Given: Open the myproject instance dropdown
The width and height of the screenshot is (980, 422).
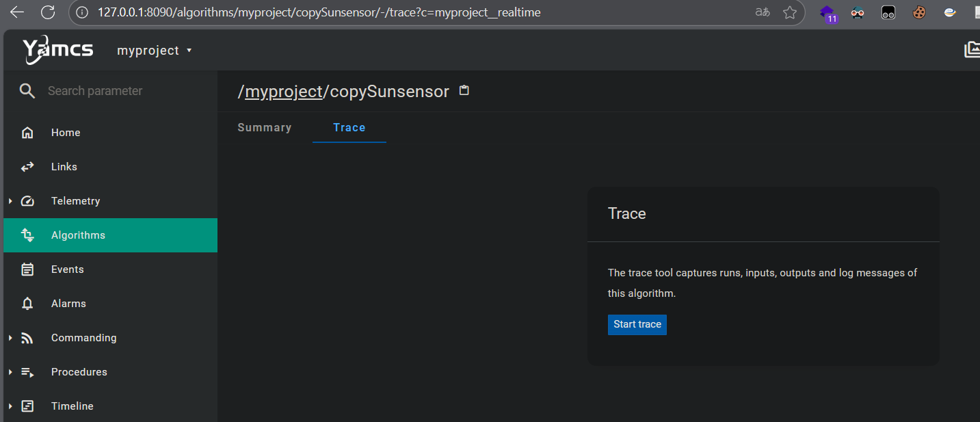Looking at the screenshot, I should point(155,51).
